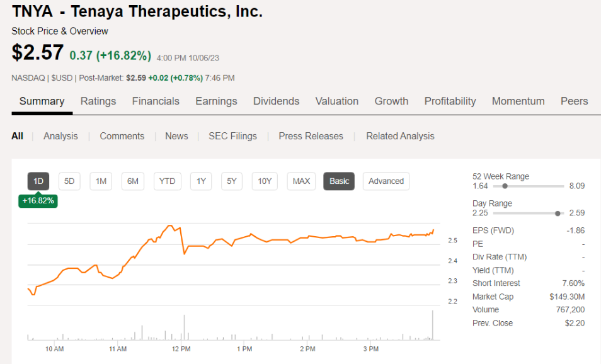Screen dimensions: 601x364
Task: Click the volume spike bar at 12 PM
Action: point(184,327)
